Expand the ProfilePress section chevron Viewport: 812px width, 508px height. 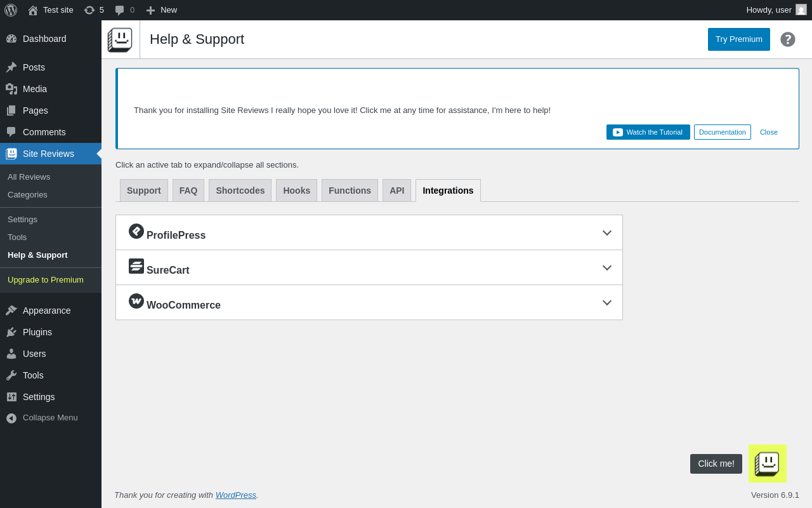coord(607,232)
